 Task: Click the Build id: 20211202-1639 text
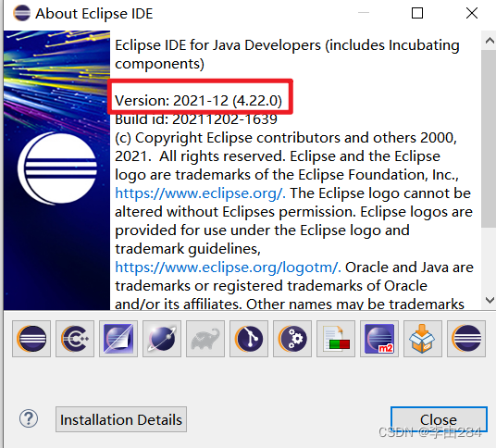(196, 119)
